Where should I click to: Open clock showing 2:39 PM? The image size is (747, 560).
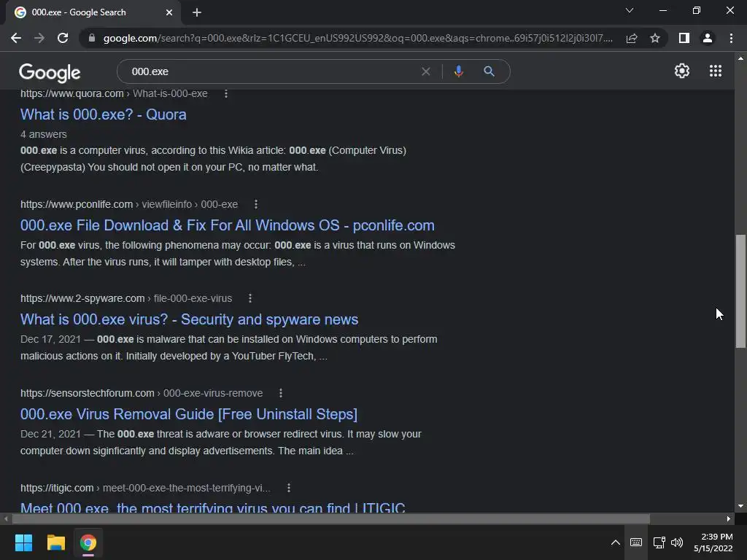(713, 542)
